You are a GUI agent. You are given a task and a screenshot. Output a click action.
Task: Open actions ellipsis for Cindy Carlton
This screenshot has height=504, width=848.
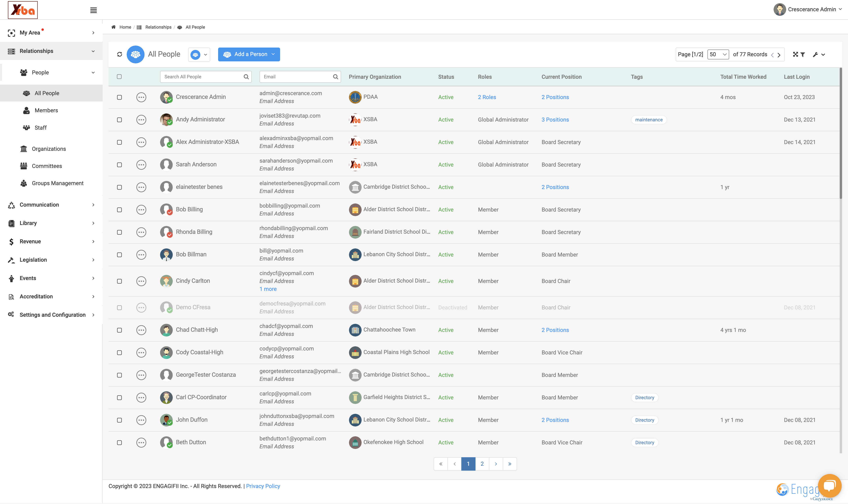[141, 281]
